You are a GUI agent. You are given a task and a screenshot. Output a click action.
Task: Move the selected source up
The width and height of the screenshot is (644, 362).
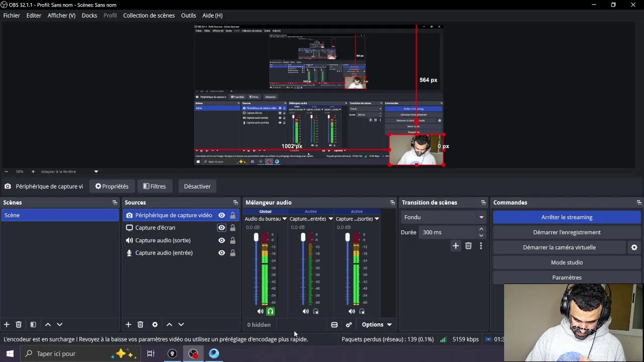point(170,325)
